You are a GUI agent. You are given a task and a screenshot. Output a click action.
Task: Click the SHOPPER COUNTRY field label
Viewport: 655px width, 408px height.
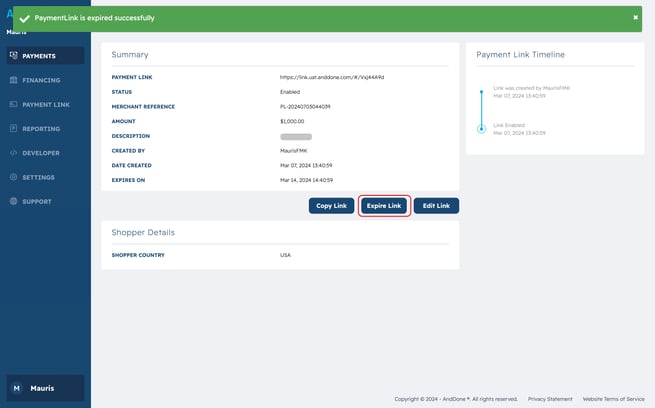click(138, 255)
